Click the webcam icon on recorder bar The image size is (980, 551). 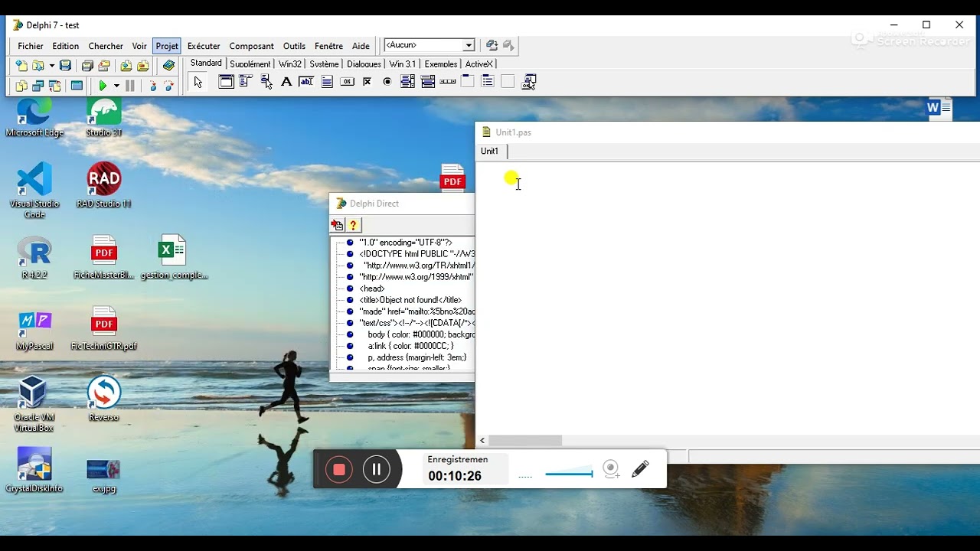611,469
